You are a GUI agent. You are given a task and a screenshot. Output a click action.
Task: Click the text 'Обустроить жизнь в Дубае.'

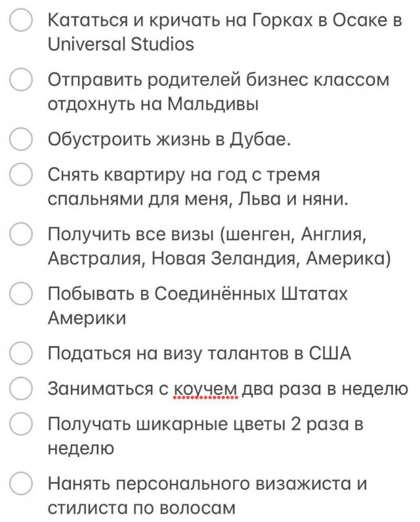point(169,140)
